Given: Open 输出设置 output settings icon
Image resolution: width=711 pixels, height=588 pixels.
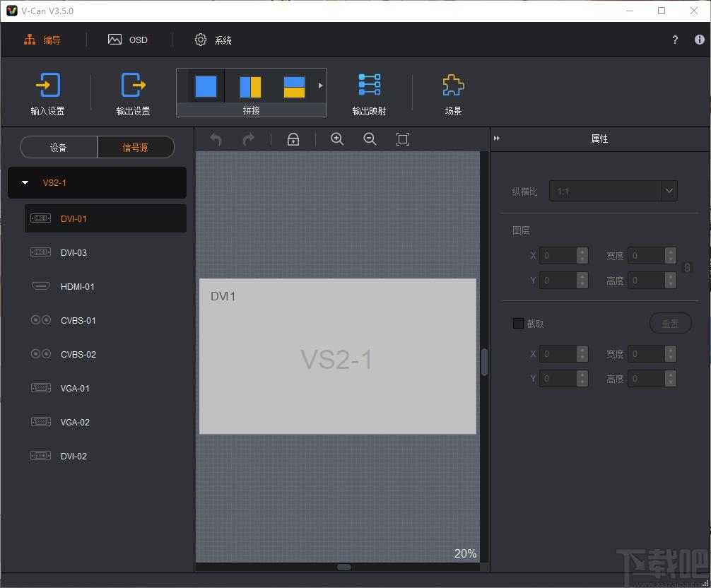Looking at the screenshot, I should pos(133,86).
